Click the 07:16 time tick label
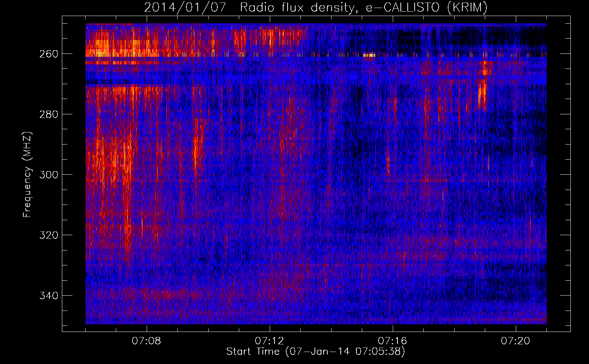The height and width of the screenshot is (364, 589). coord(393,341)
